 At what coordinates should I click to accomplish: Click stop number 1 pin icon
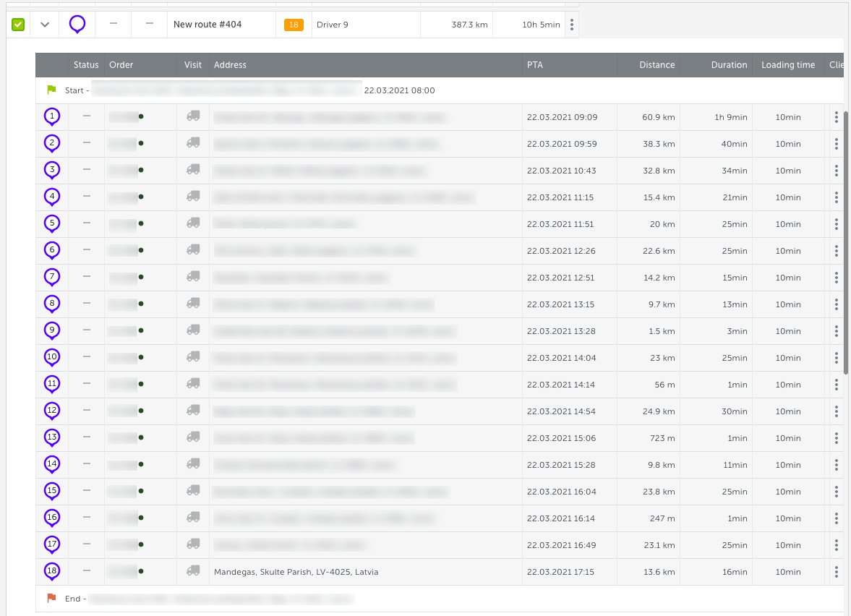click(x=51, y=116)
